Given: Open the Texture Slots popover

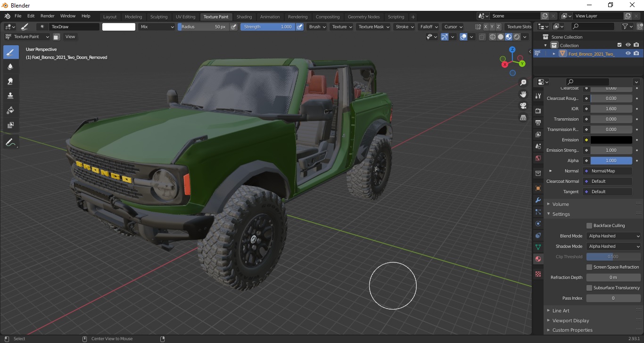Looking at the screenshot, I should coord(519,27).
